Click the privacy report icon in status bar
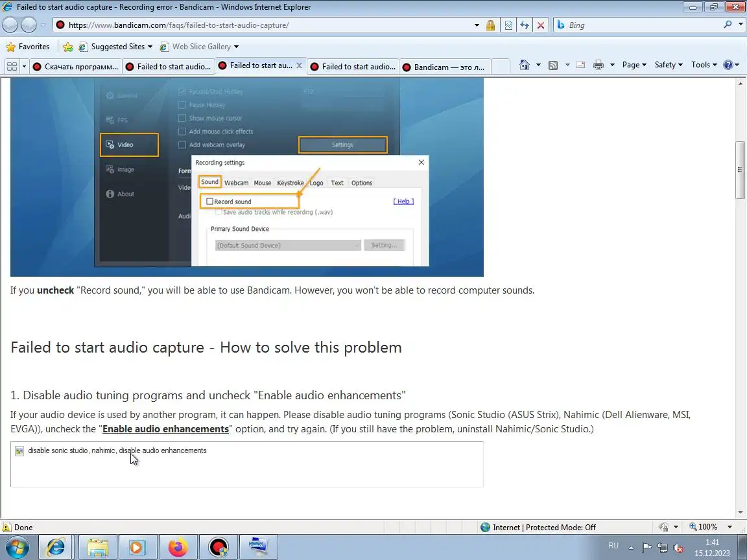747x560 pixels. (x=663, y=527)
